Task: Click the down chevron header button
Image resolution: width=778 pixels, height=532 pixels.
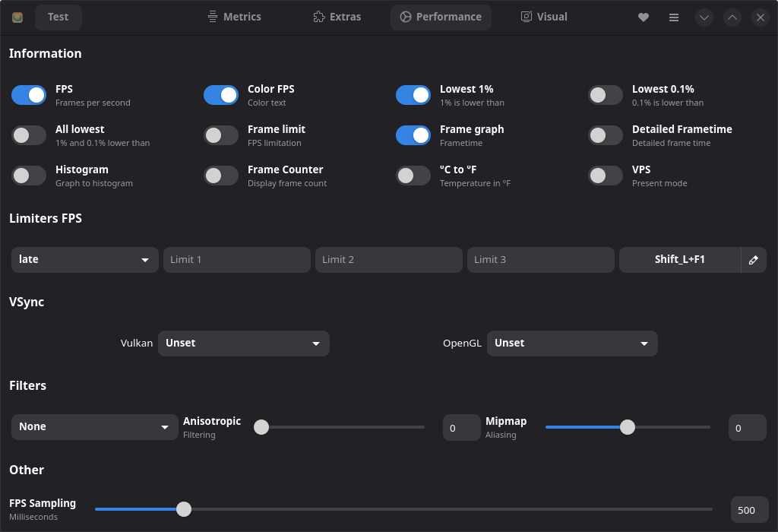Action: [x=704, y=17]
